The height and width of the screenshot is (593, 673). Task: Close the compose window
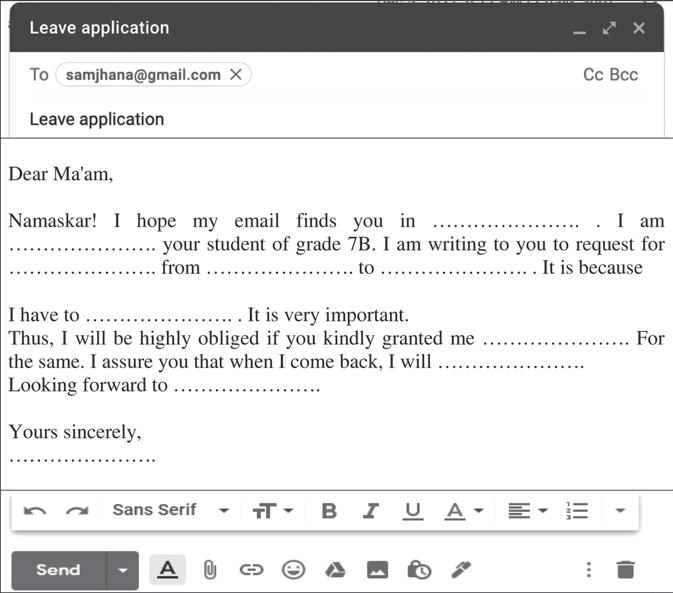pos(639,28)
